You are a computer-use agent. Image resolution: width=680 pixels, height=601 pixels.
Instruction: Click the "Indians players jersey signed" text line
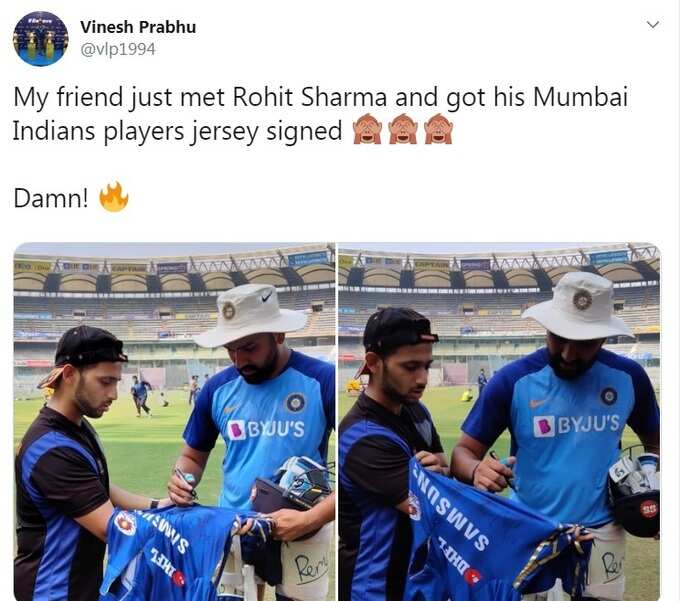pos(177,131)
